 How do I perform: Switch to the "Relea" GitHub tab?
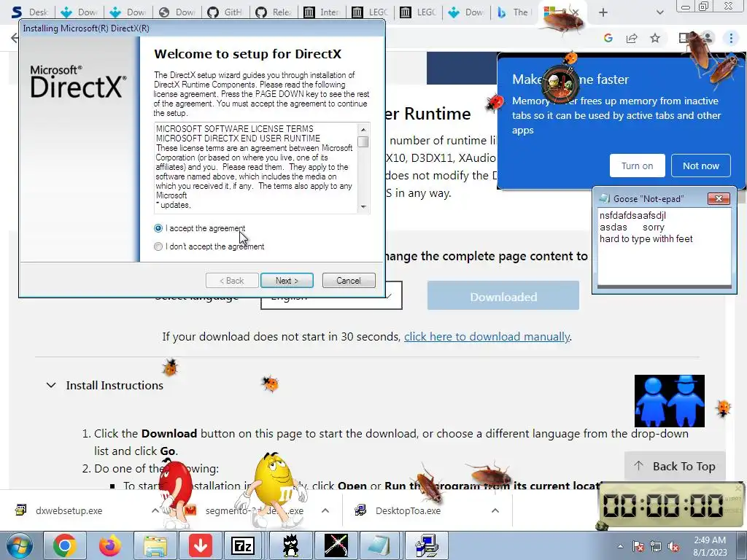coord(274,12)
